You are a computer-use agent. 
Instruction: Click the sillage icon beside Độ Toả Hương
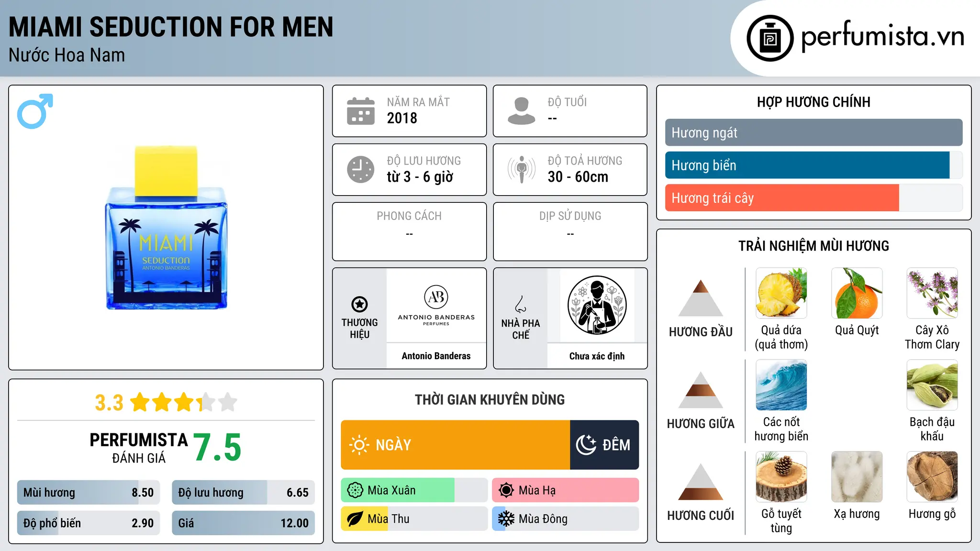(522, 169)
